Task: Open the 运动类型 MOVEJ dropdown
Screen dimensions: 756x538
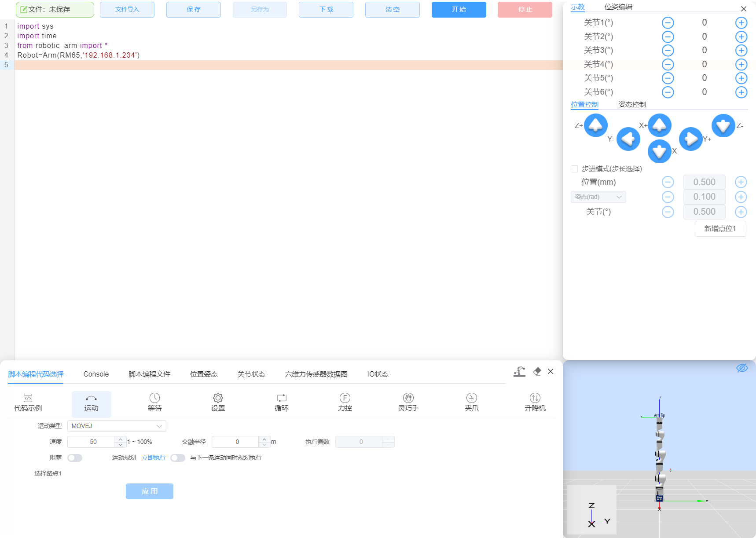Action: 116,426
